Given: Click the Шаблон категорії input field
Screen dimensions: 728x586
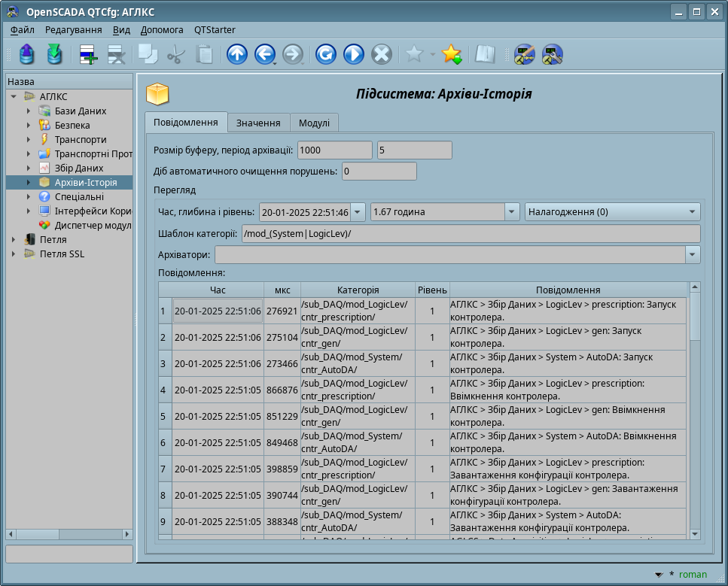Looking at the screenshot, I should pos(471,234).
